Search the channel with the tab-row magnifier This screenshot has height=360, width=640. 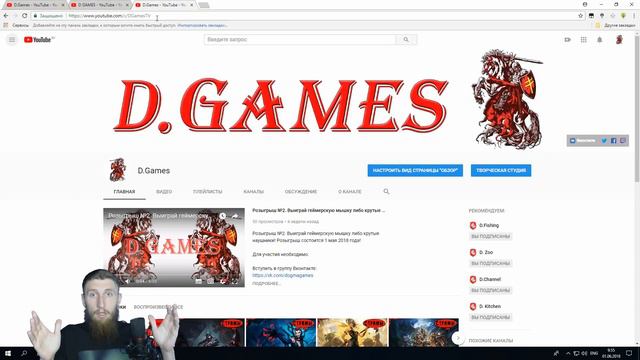(386, 191)
